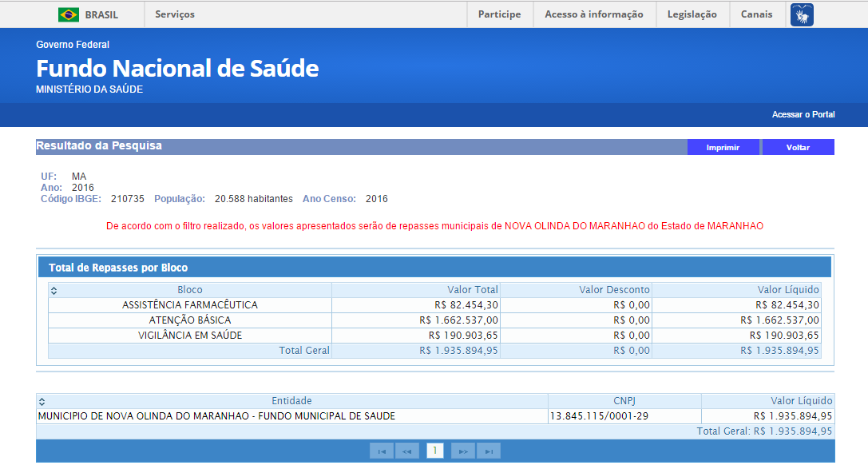The height and width of the screenshot is (465, 868).
Task: Open the Participe menu item
Action: point(499,14)
